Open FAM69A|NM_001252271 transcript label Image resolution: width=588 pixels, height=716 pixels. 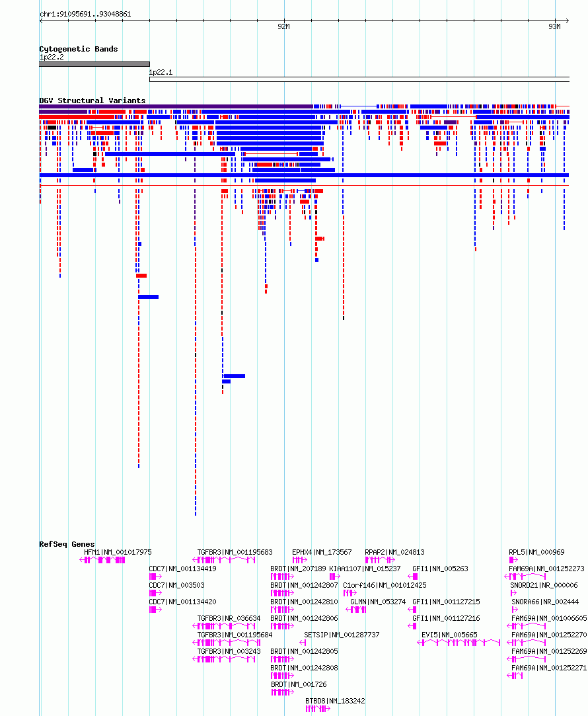coord(549,668)
